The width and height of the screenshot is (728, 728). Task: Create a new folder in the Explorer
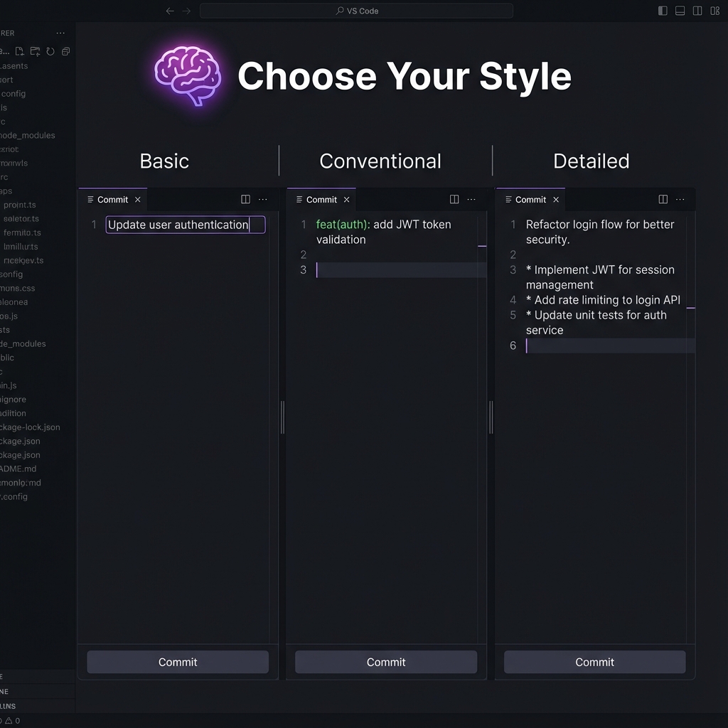coord(35,51)
